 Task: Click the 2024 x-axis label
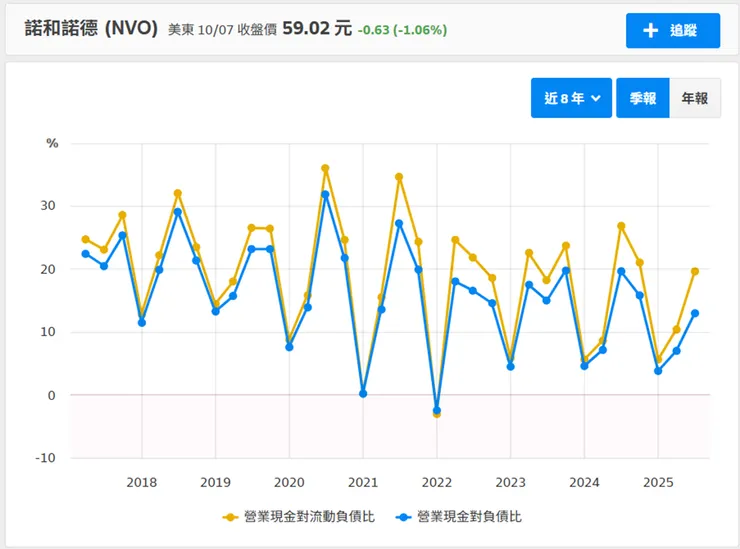coord(584,482)
